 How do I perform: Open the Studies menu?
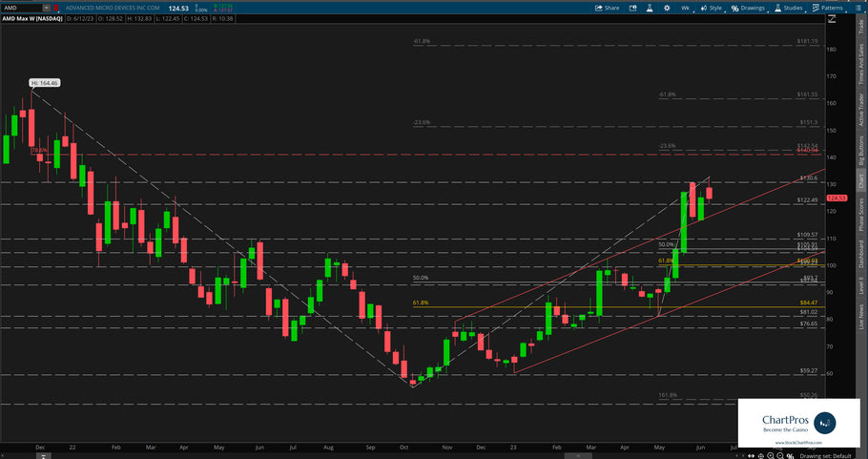tap(788, 8)
